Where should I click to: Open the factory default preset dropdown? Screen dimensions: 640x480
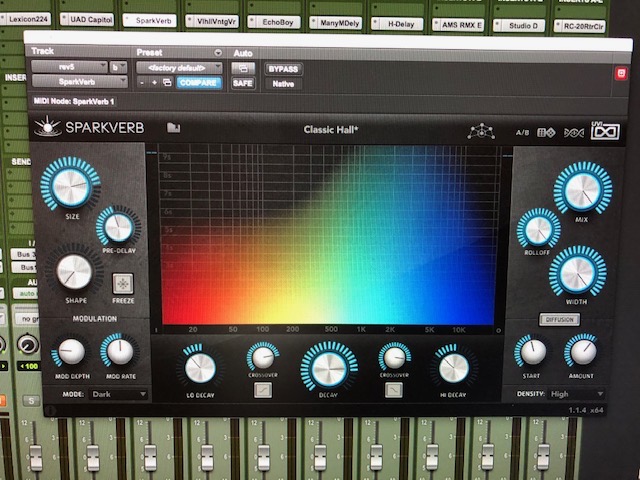[x=179, y=68]
